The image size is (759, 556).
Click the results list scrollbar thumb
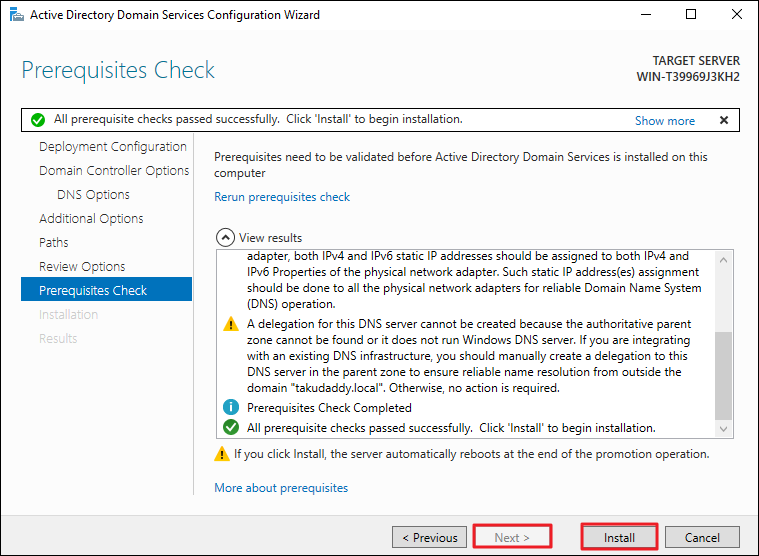pyautogui.click(x=724, y=376)
